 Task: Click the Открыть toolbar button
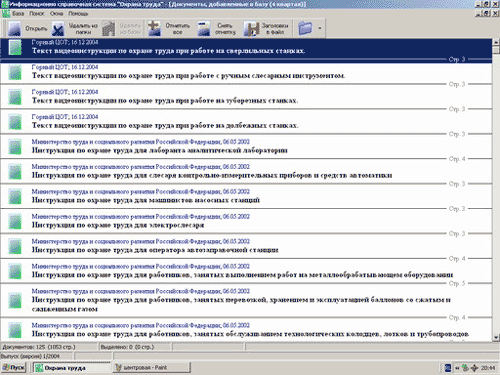click(x=28, y=29)
